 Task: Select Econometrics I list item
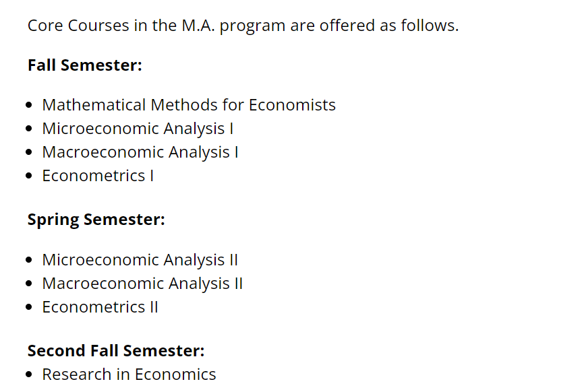tap(98, 176)
